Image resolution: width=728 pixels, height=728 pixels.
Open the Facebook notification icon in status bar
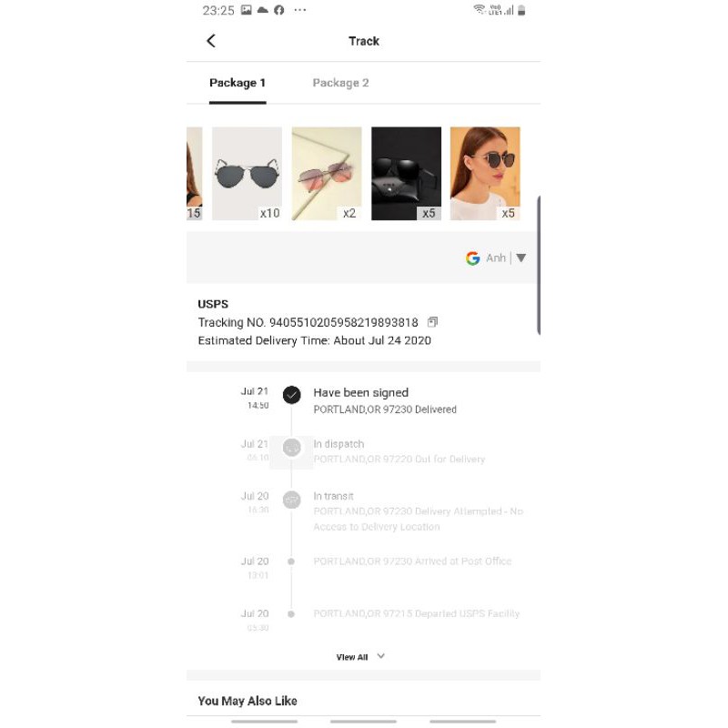coord(279,10)
